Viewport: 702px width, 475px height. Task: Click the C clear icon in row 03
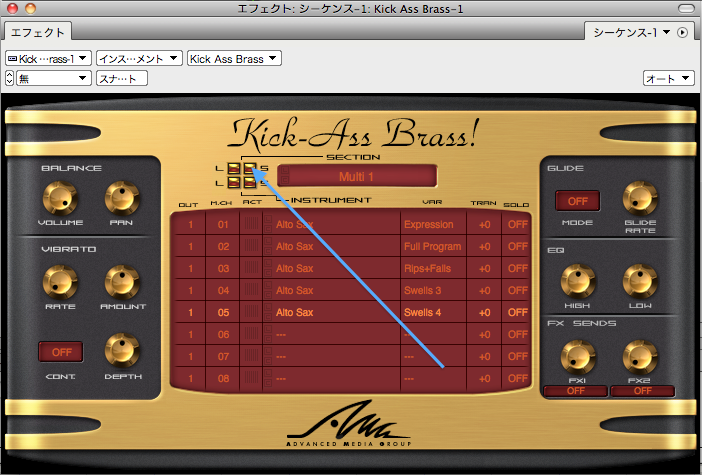tap(268, 272)
